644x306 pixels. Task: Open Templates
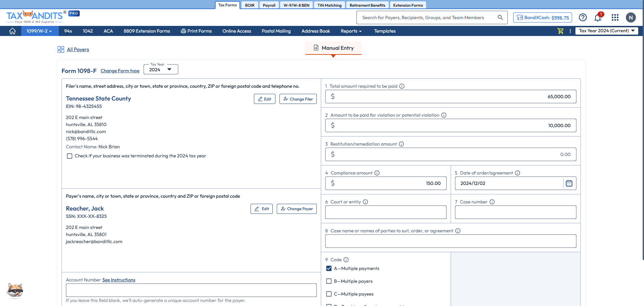tap(385, 31)
